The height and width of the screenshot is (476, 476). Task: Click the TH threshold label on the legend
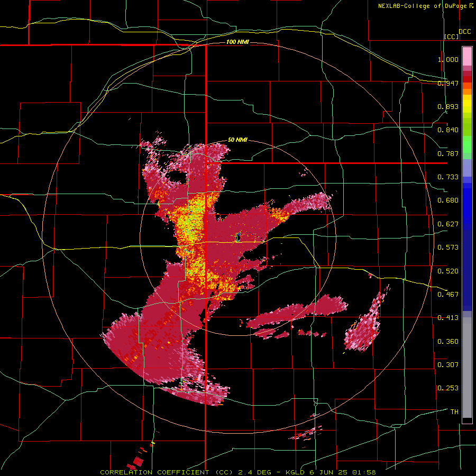(x=454, y=412)
